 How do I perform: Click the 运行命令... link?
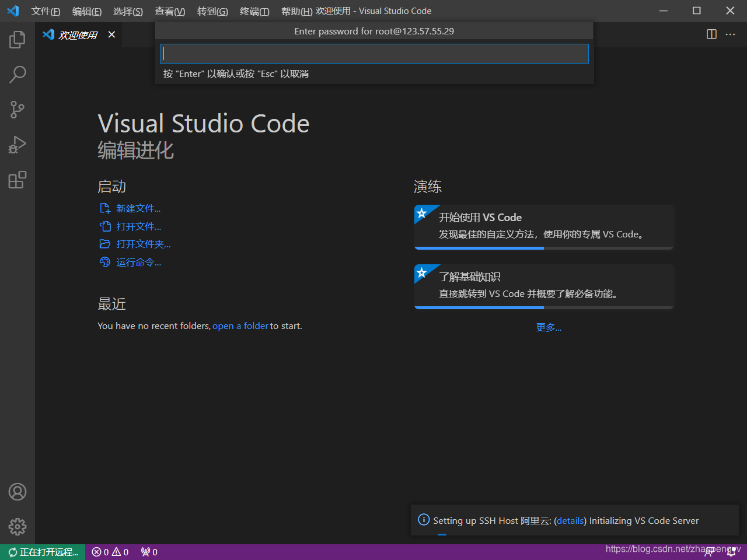click(138, 262)
